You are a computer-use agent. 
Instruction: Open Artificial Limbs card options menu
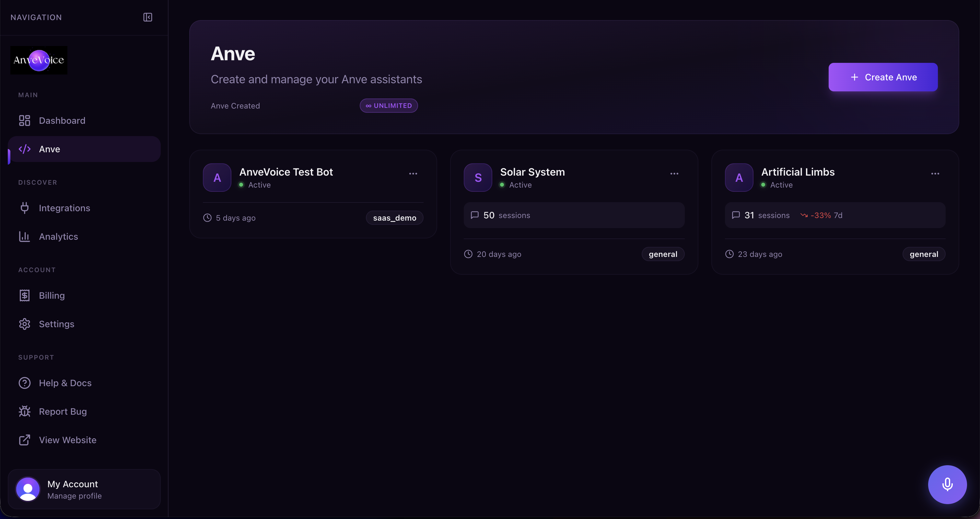coord(935,173)
